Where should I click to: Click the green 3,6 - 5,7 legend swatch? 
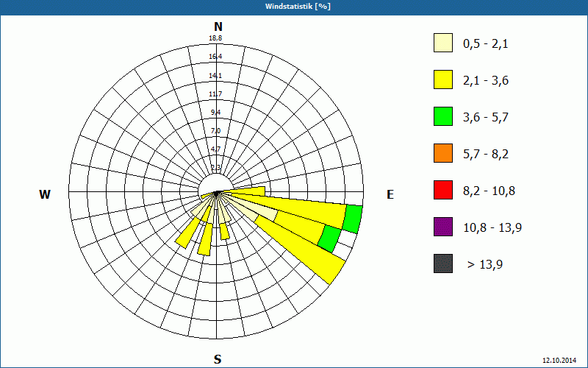click(443, 116)
